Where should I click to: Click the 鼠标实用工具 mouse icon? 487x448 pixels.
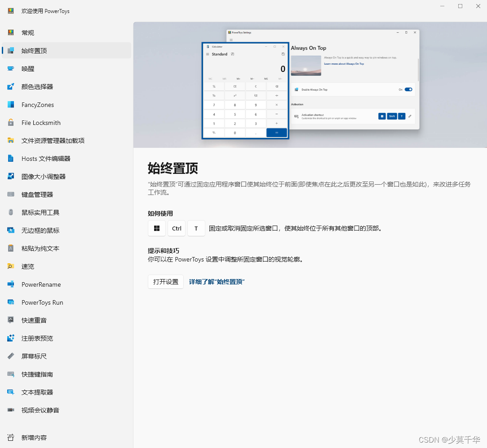click(11, 212)
